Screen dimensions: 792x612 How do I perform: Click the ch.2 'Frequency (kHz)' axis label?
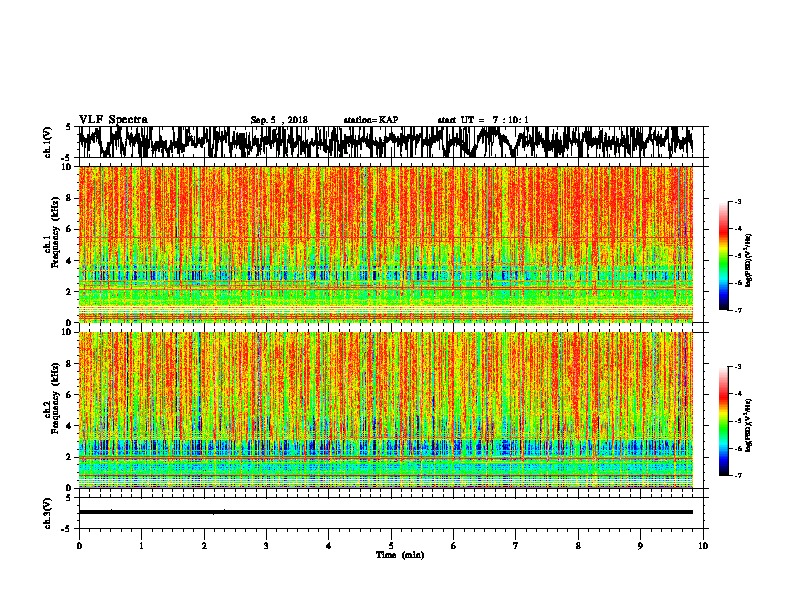pyautogui.click(x=55, y=398)
